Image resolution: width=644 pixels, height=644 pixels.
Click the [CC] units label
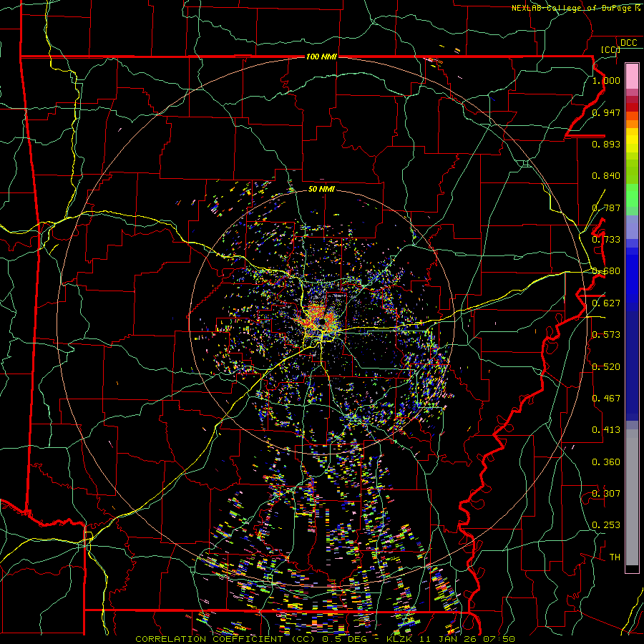pos(610,49)
